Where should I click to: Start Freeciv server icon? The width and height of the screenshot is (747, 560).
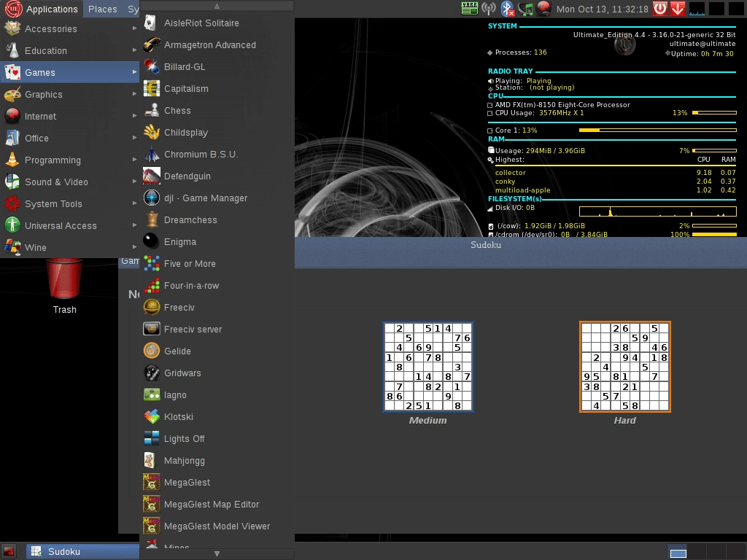coord(152,330)
